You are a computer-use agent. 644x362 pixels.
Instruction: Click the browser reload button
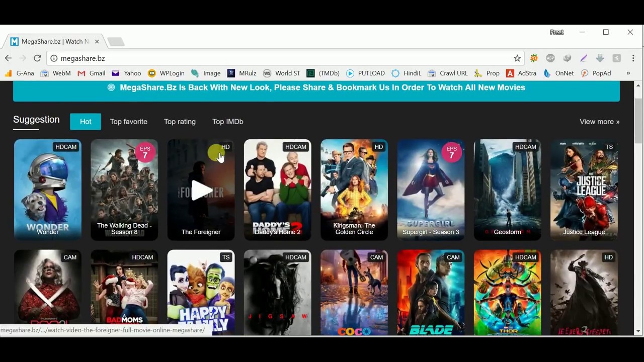[37, 58]
